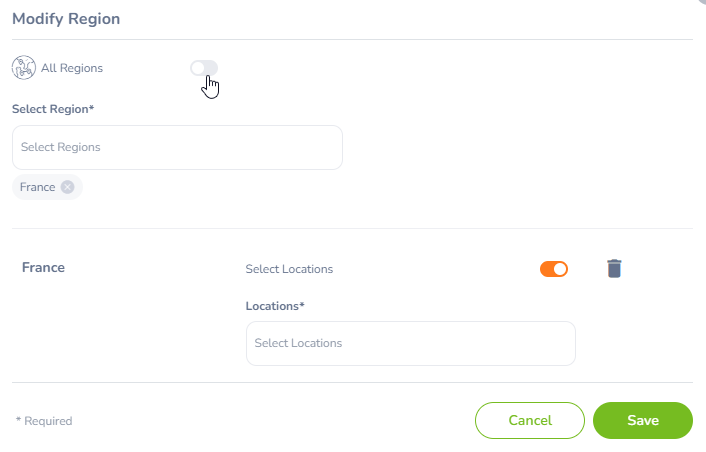This screenshot has width=706, height=452.
Task: Enable the All Regions toggle
Action: pos(204,68)
